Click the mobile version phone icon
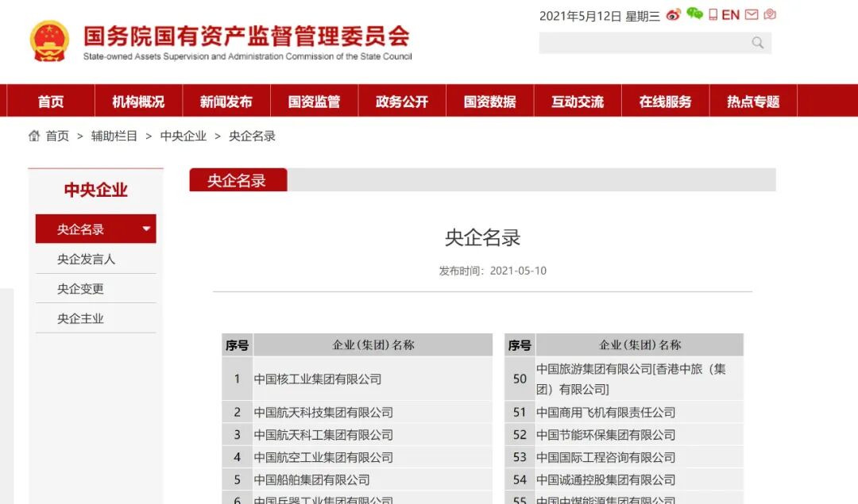Image resolution: width=858 pixels, height=504 pixels. pyautogui.click(x=713, y=14)
